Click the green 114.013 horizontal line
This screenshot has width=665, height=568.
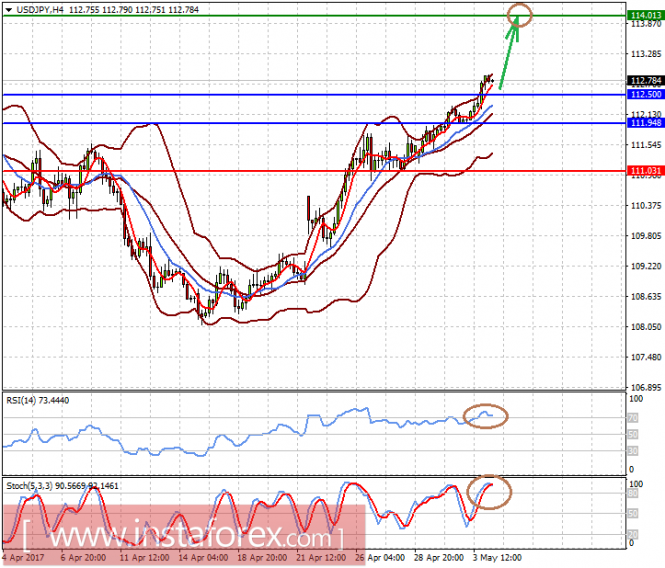coord(314,16)
